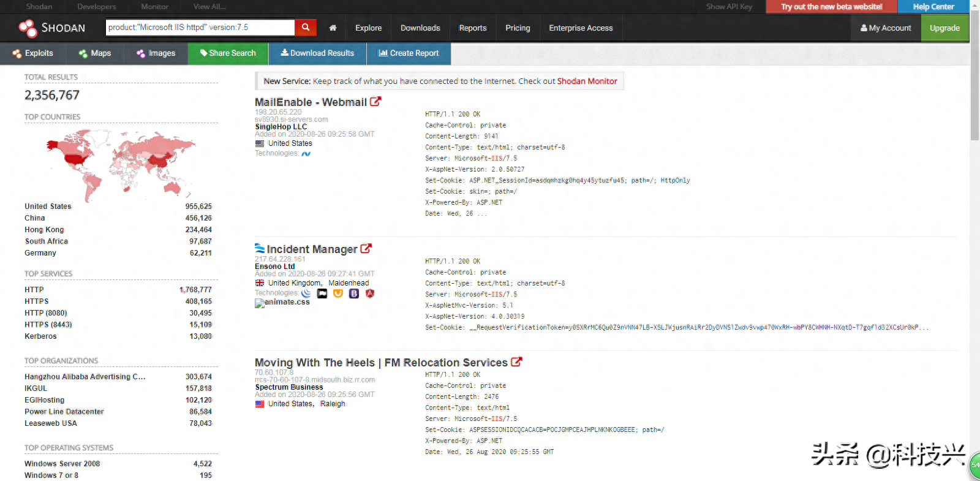The image size is (980, 481).
Task: Focus the search query input field
Action: click(200, 28)
